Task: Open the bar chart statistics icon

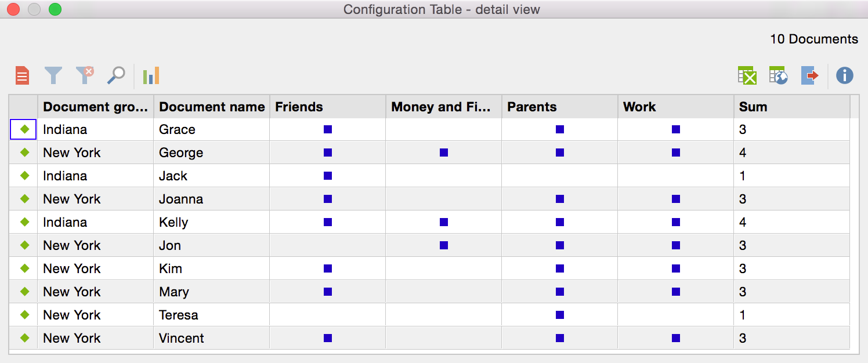Action: (x=151, y=75)
